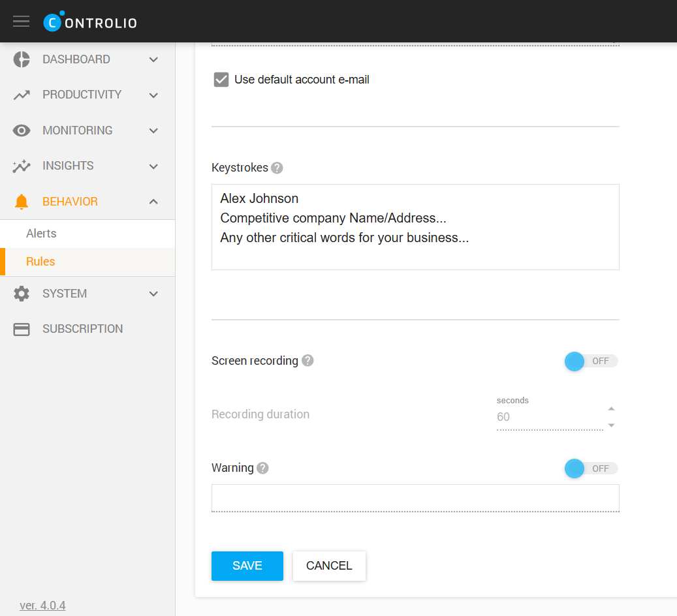The height and width of the screenshot is (616, 677).
Task: Open the Alerts submenu item
Action: coord(41,234)
